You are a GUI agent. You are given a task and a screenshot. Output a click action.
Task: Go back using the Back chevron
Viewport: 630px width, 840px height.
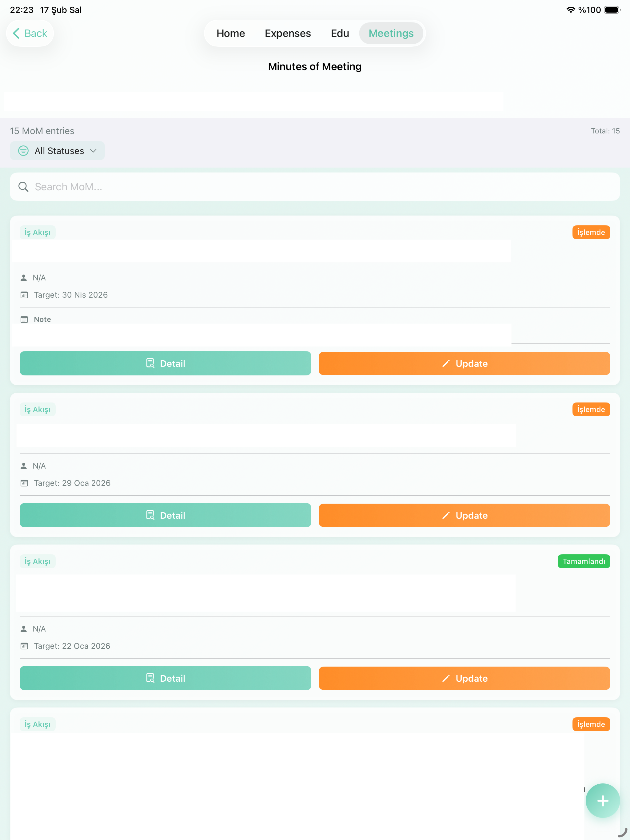[x=30, y=34]
